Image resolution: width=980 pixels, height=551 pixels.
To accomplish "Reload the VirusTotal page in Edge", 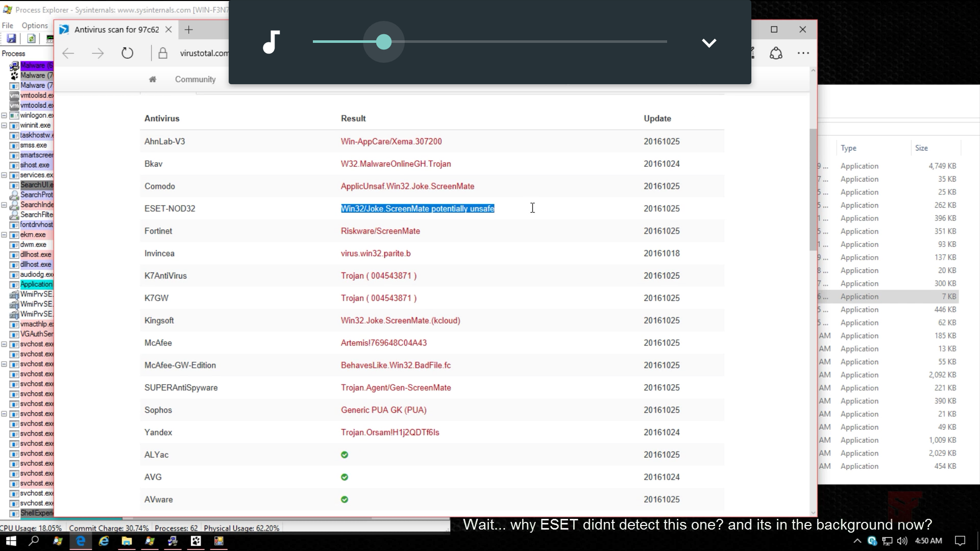I will pos(127,53).
